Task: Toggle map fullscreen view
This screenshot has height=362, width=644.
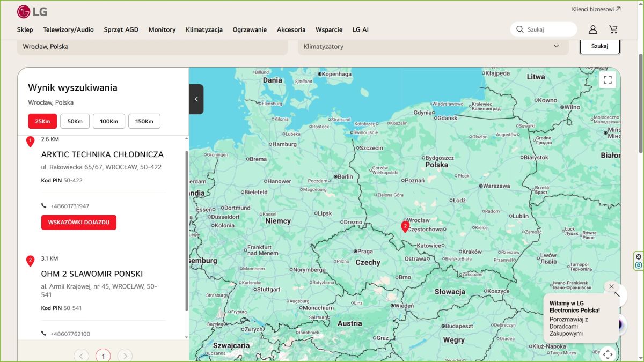Action: coord(608,80)
